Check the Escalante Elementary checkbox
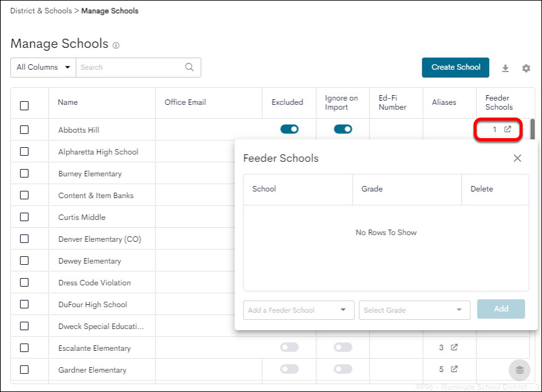The height and width of the screenshot is (392, 542). (24, 348)
